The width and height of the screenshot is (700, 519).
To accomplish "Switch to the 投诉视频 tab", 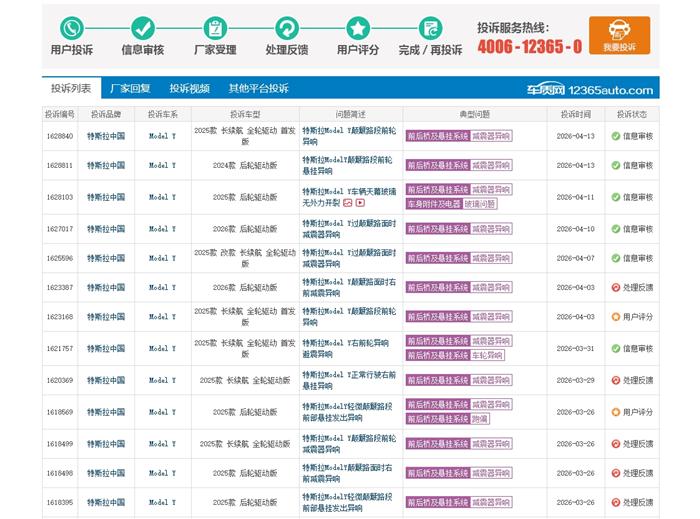I will click(189, 89).
